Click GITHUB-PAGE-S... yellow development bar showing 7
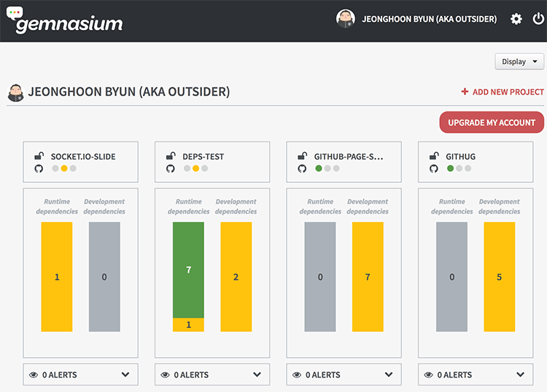 [x=368, y=277]
